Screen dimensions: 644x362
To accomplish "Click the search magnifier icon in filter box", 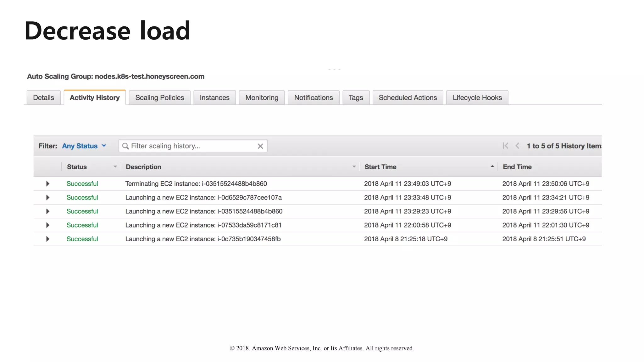I will [x=125, y=146].
